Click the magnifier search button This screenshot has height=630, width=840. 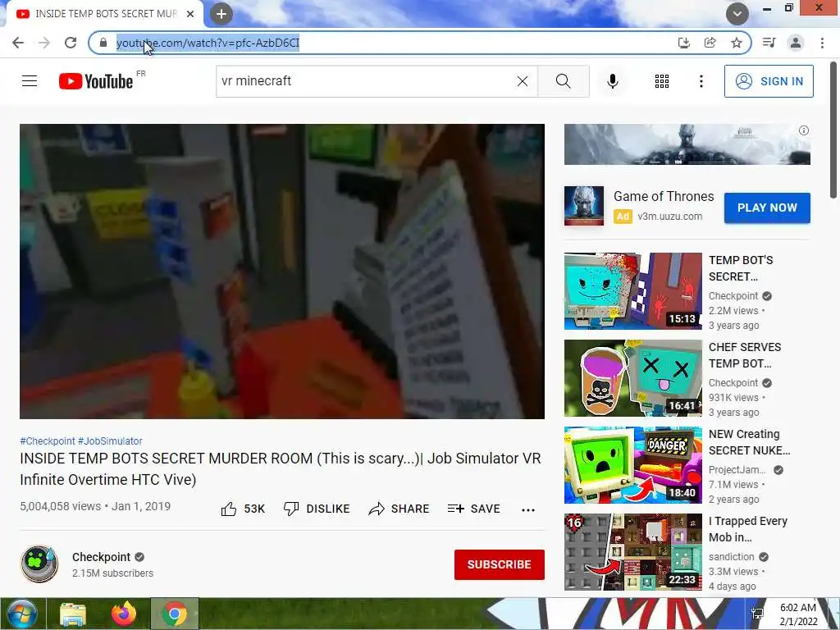[563, 81]
